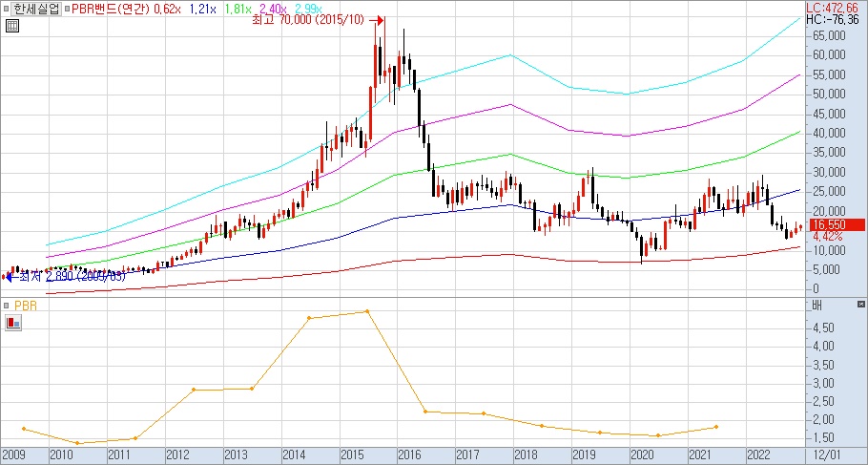This screenshot has height=465, width=868.
Task: Click the orange PBR indicator label
Action: point(26,306)
